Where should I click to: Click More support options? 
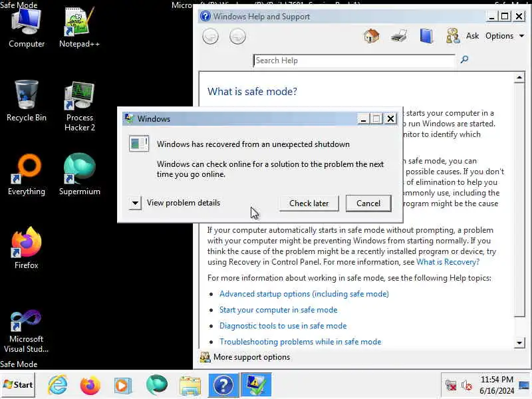point(251,357)
